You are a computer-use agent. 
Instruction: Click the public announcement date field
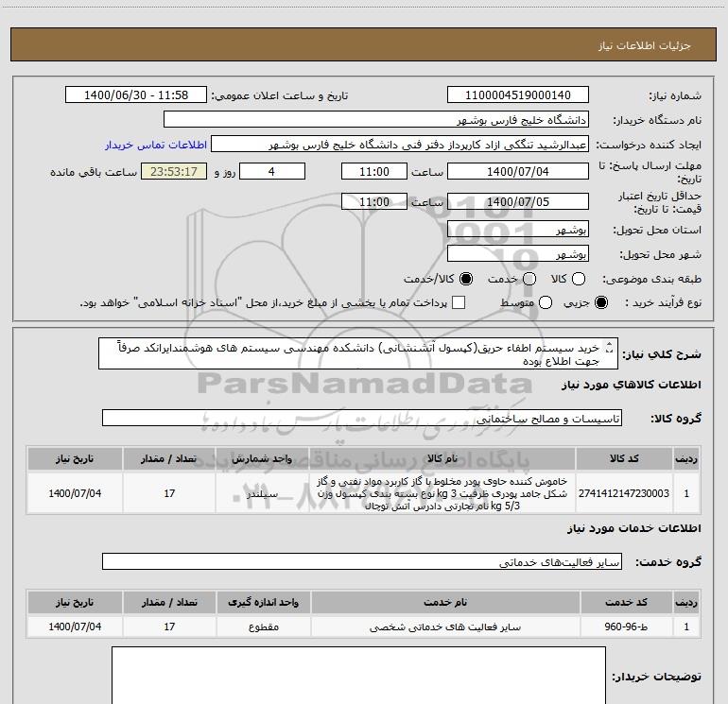tap(136, 94)
